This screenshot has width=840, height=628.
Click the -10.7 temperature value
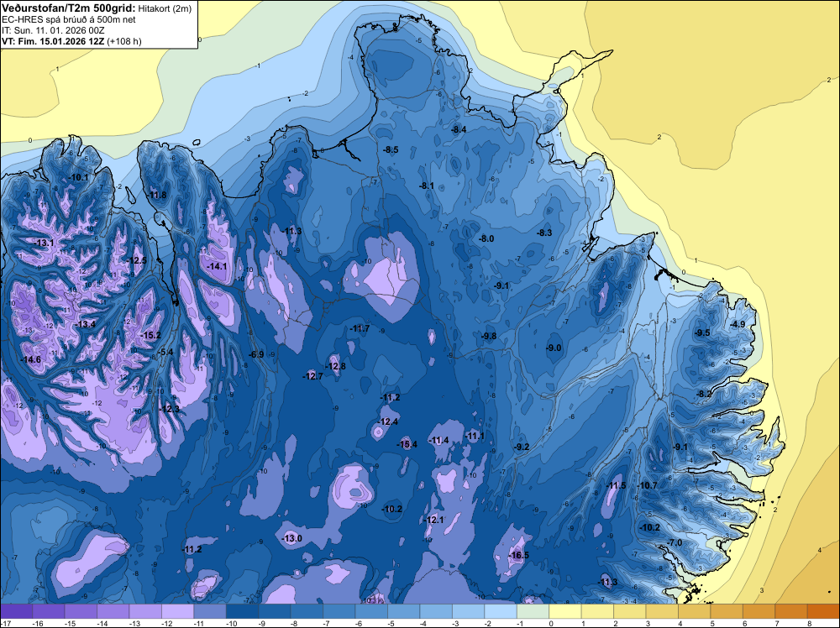click(647, 485)
